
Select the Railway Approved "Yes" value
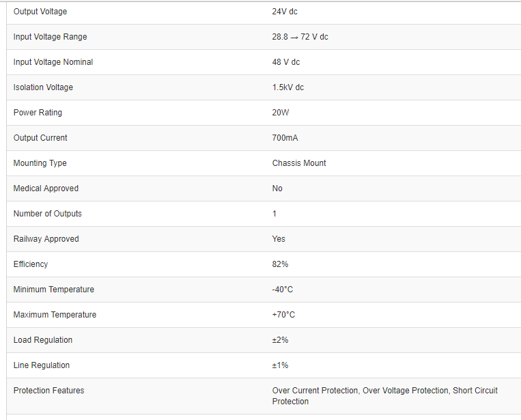(x=279, y=239)
